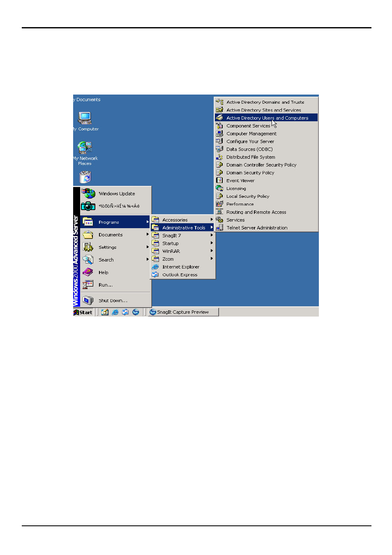The image size is (392, 555).
Task: Select the Recycle Bin desktop icon
Action: pyautogui.click(x=85, y=177)
